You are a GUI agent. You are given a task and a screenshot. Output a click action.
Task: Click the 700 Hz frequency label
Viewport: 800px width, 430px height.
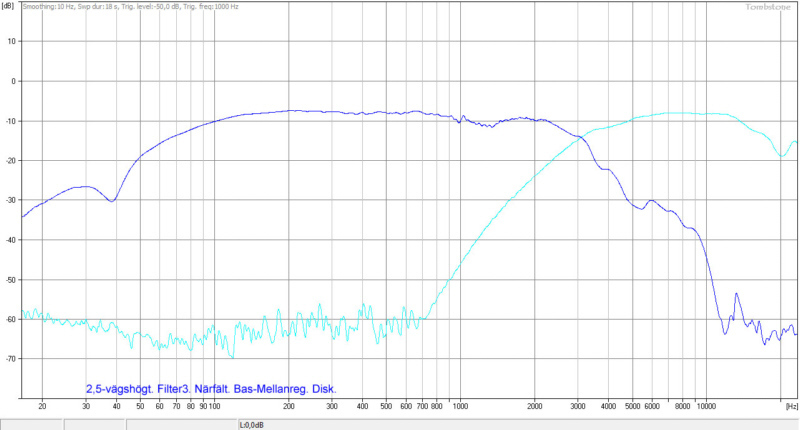coord(422,407)
